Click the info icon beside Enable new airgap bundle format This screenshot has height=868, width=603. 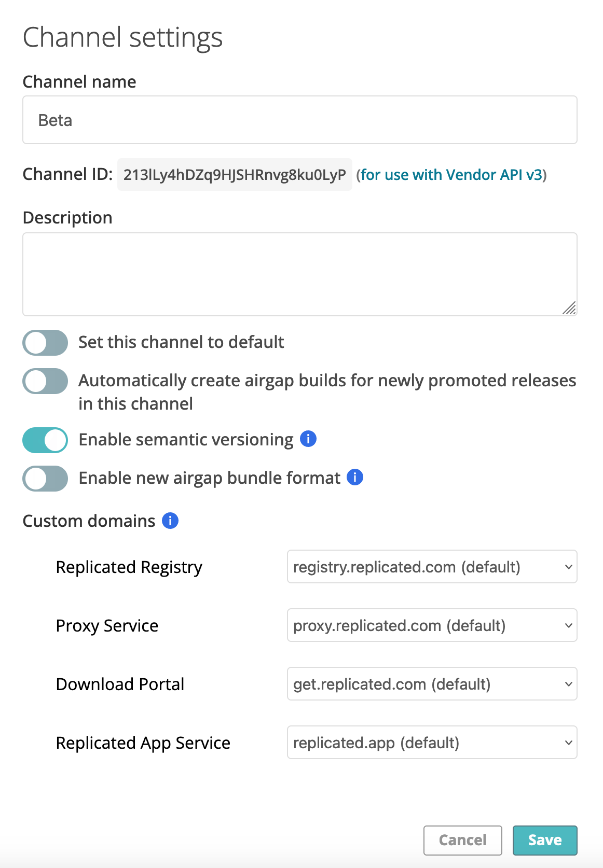click(354, 478)
